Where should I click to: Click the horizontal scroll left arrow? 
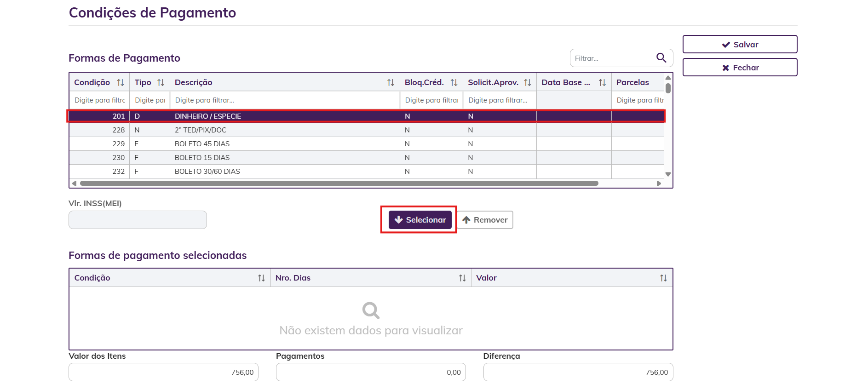(x=75, y=184)
